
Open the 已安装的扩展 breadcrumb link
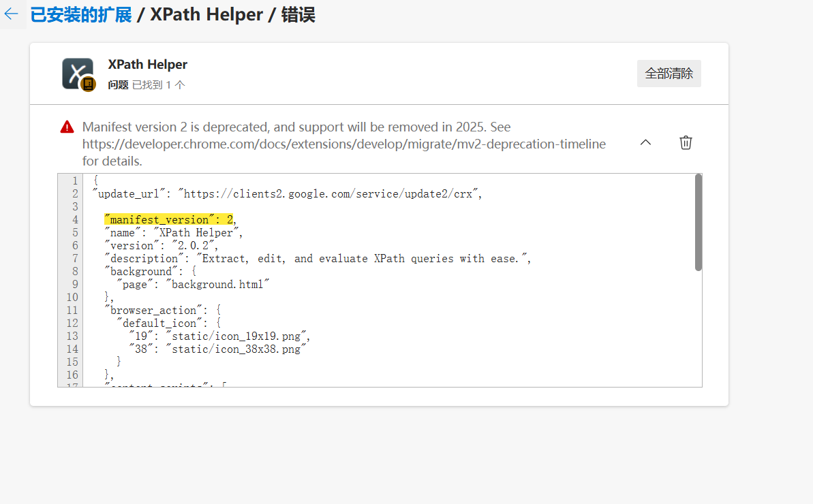pos(81,14)
